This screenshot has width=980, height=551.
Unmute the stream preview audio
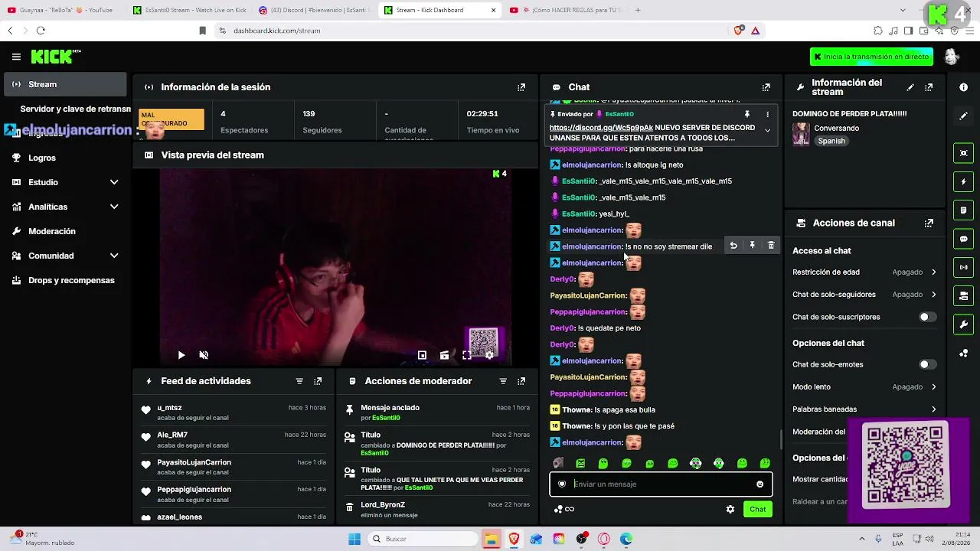pyautogui.click(x=204, y=355)
